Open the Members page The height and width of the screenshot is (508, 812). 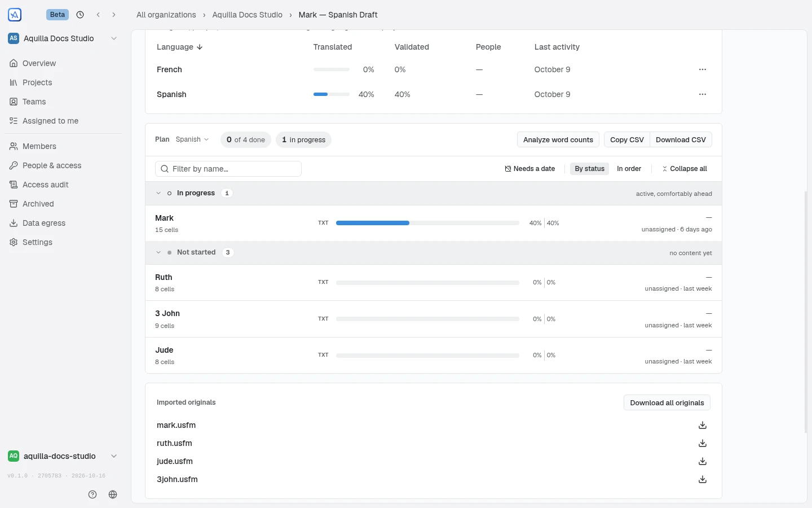(63, 146)
